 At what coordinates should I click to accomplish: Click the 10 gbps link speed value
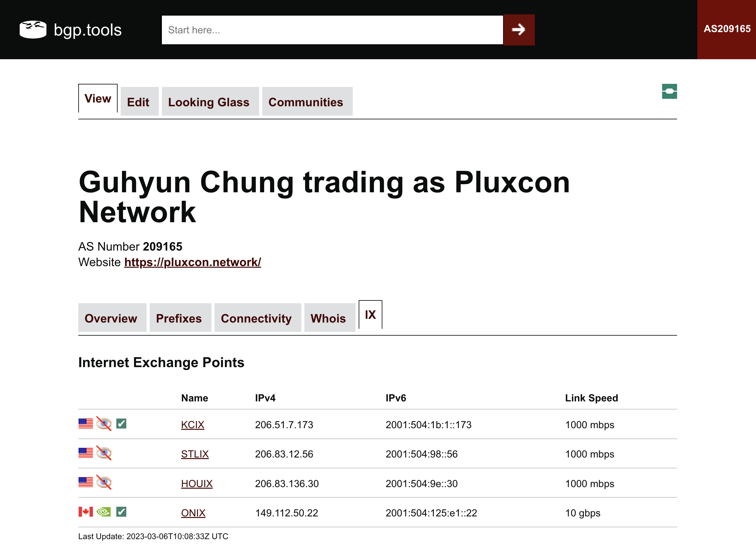(x=583, y=513)
